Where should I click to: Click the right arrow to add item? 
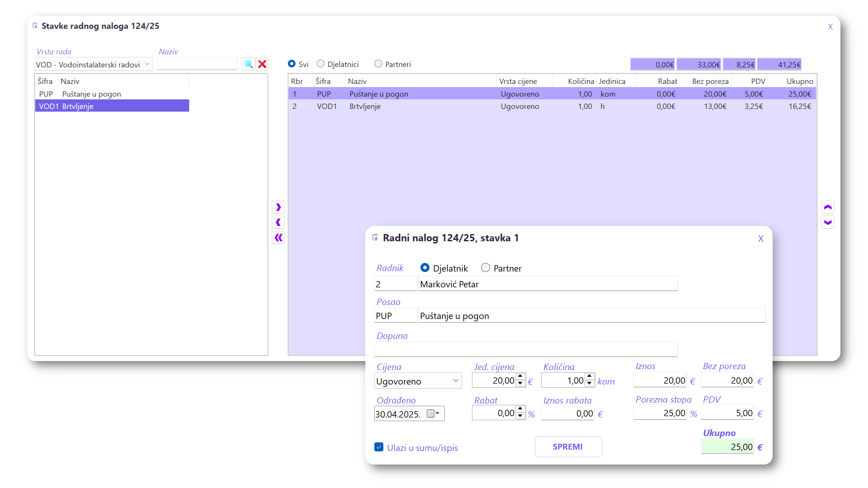coord(278,207)
